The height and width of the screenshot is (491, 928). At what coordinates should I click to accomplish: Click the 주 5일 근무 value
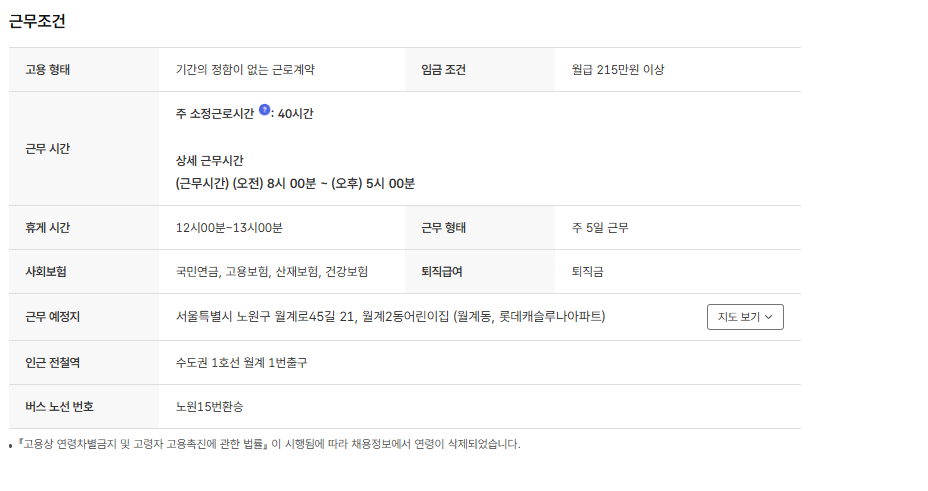pos(600,228)
